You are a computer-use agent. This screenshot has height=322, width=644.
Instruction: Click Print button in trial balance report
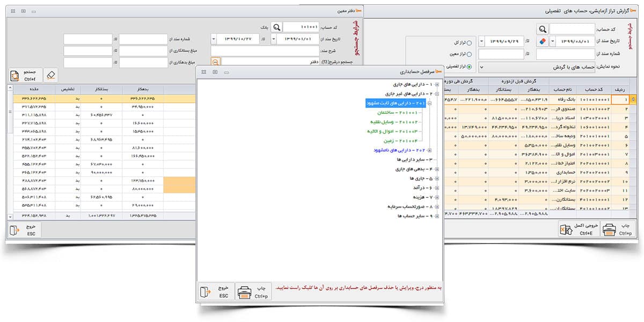point(618,230)
